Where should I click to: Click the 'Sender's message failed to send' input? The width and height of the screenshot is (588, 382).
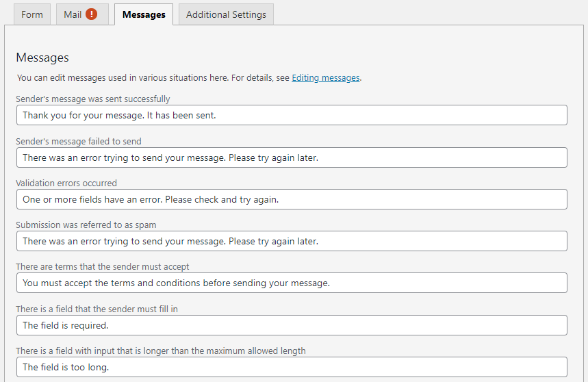click(x=292, y=157)
